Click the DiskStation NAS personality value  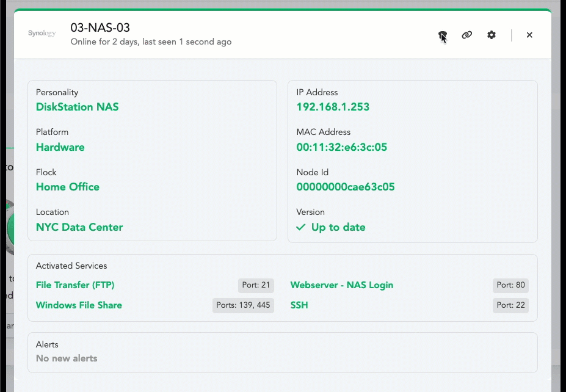click(x=77, y=107)
